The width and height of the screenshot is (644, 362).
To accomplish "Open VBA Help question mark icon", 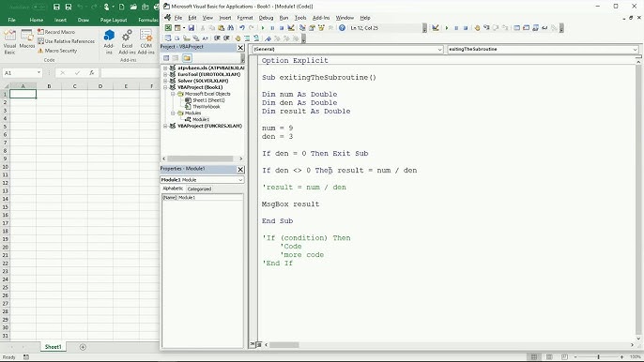I will (342, 28).
